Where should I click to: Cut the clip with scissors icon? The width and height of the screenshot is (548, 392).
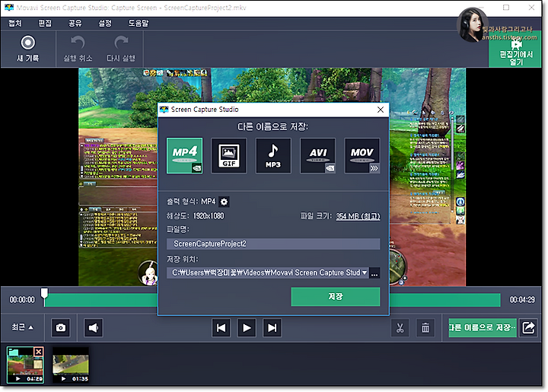point(400,328)
